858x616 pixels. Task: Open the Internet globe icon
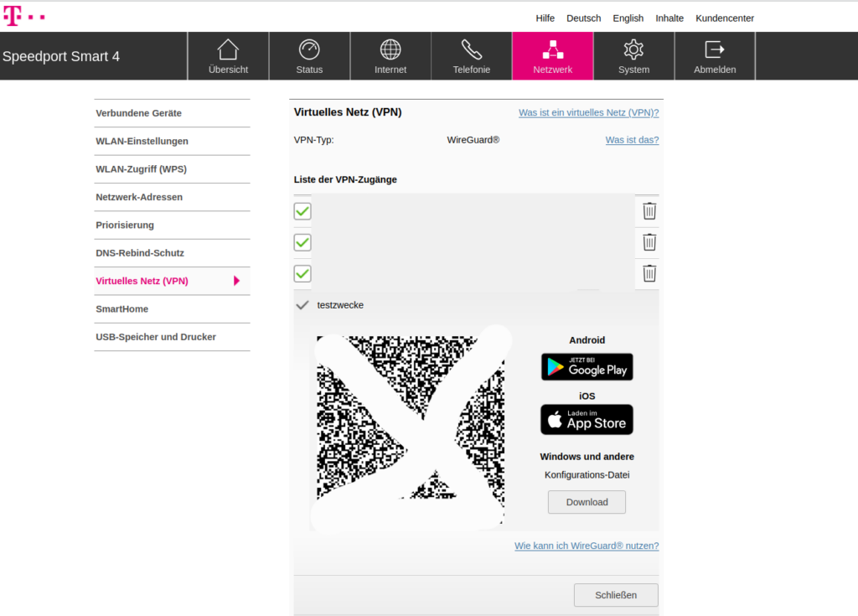390,49
